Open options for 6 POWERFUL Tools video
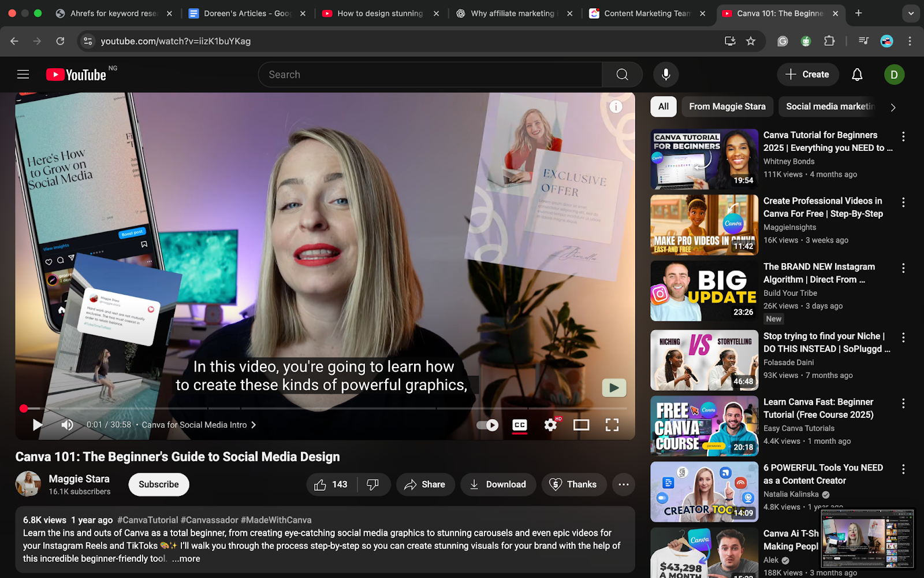924x578 pixels. click(x=903, y=469)
